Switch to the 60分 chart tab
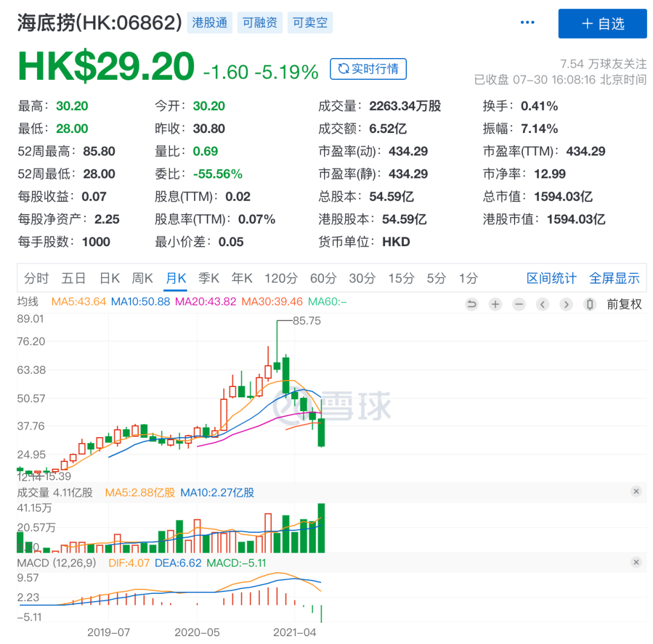 (323, 278)
